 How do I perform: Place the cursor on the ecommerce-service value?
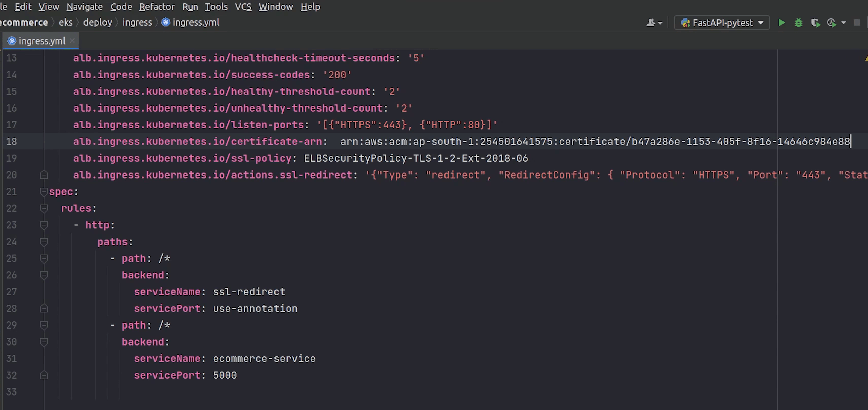coord(264,358)
